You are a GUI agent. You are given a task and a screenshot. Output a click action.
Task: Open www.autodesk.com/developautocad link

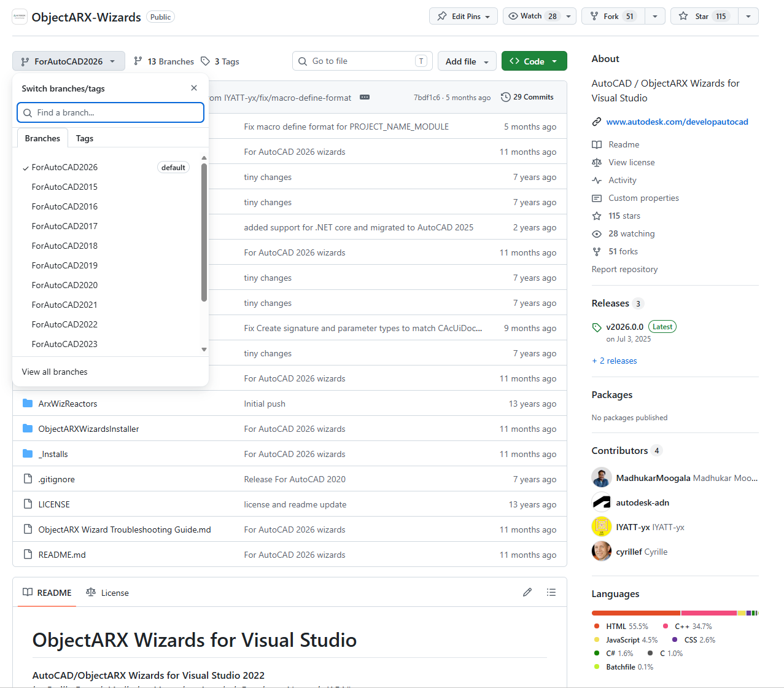(677, 122)
